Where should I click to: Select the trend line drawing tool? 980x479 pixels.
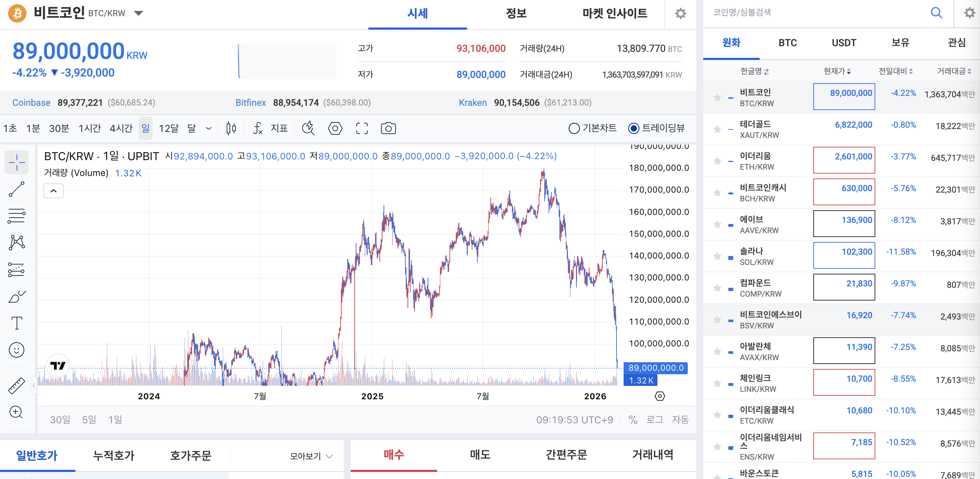click(17, 189)
